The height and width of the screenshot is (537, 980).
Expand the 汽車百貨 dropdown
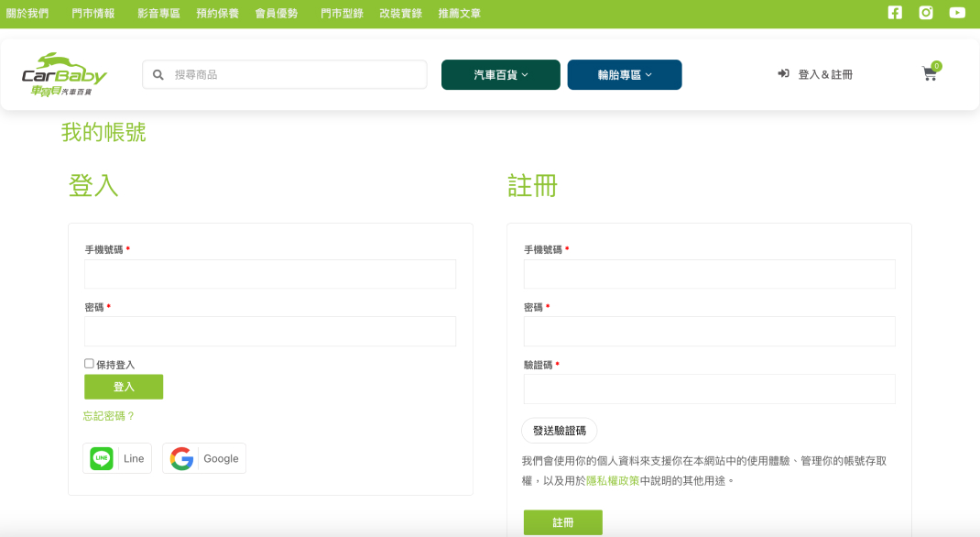[x=501, y=75]
